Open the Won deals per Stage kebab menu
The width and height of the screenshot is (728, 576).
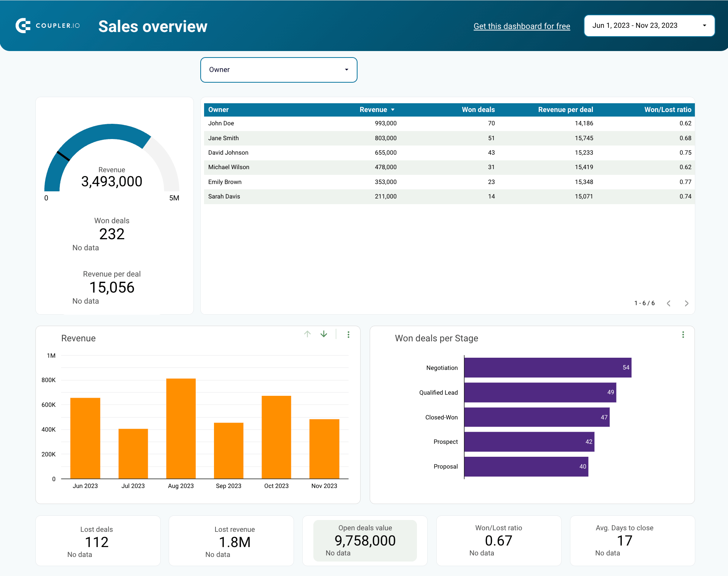pos(683,334)
